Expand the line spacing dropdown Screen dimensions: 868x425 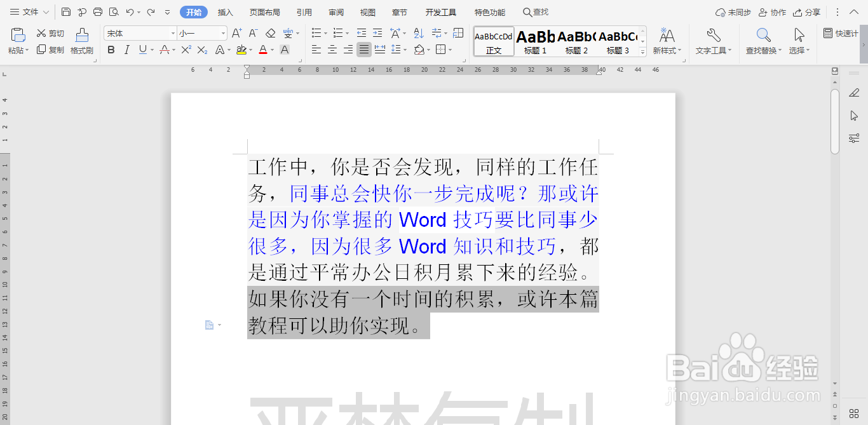click(405, 50)
